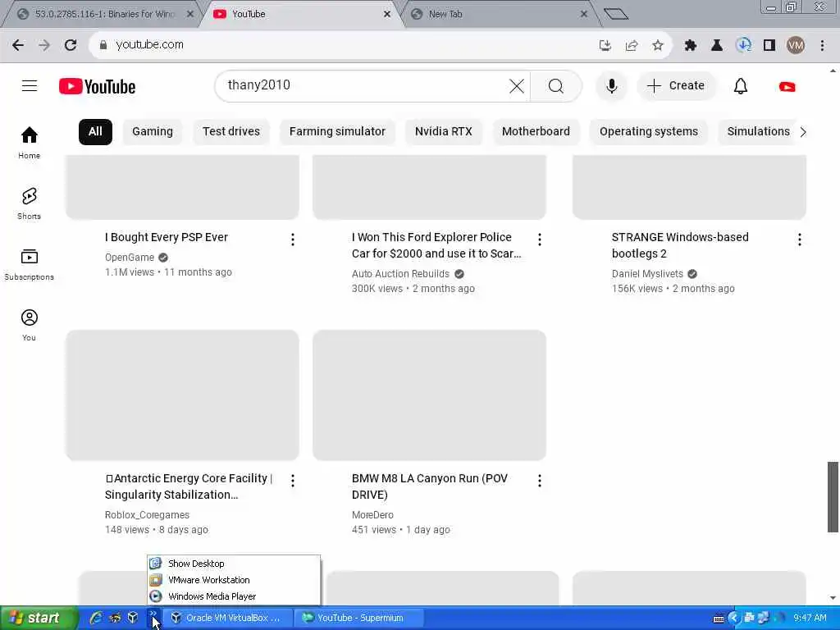Open options for STRANGE Windows-based bootlegs 2

tap(799, 240)
